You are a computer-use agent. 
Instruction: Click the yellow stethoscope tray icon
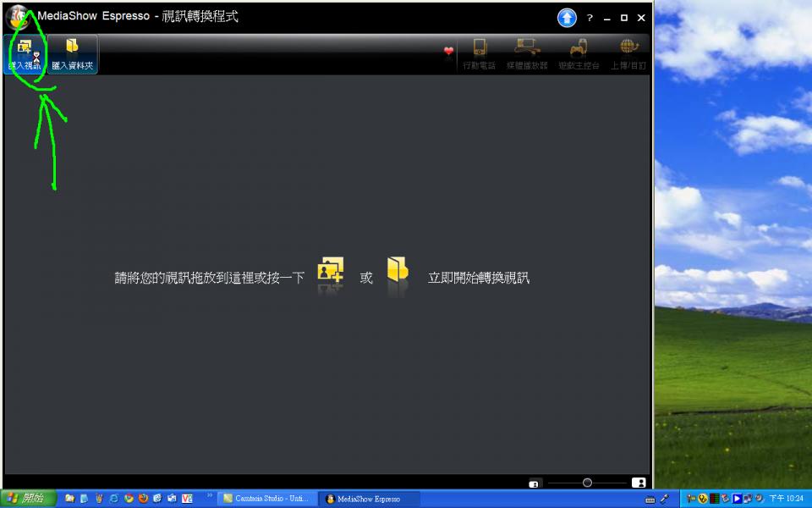coord(702,499)
